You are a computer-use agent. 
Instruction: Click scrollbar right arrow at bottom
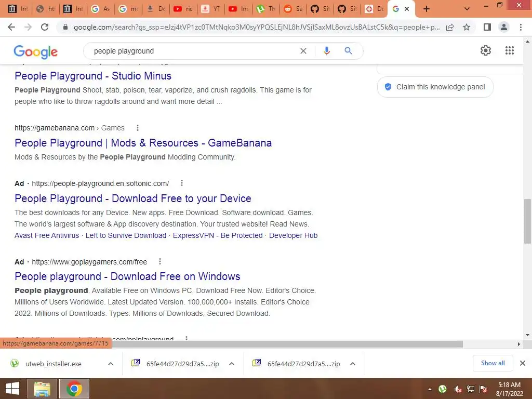pos(518,344)
